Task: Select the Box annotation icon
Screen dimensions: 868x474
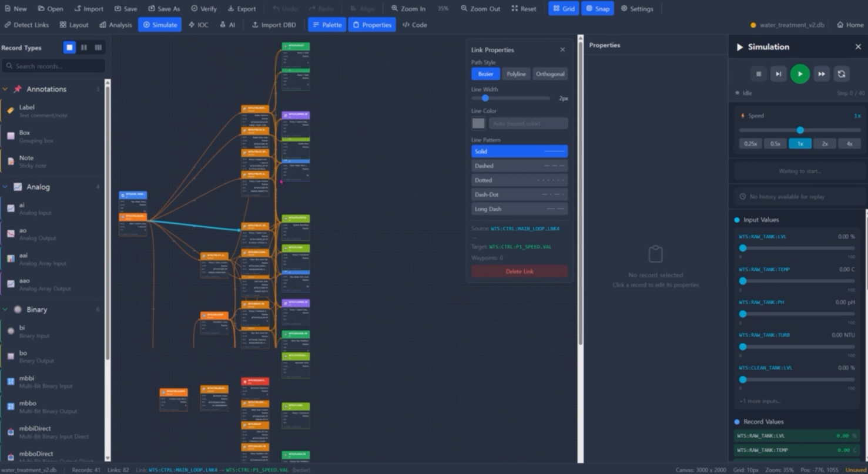Action: coord(11,136)
